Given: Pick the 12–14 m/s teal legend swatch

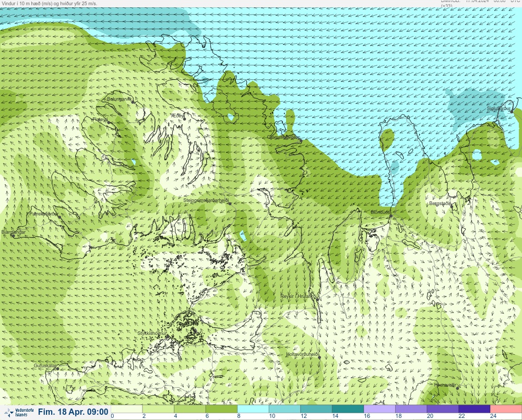Looking at the screenshot, I should point(316,409).
